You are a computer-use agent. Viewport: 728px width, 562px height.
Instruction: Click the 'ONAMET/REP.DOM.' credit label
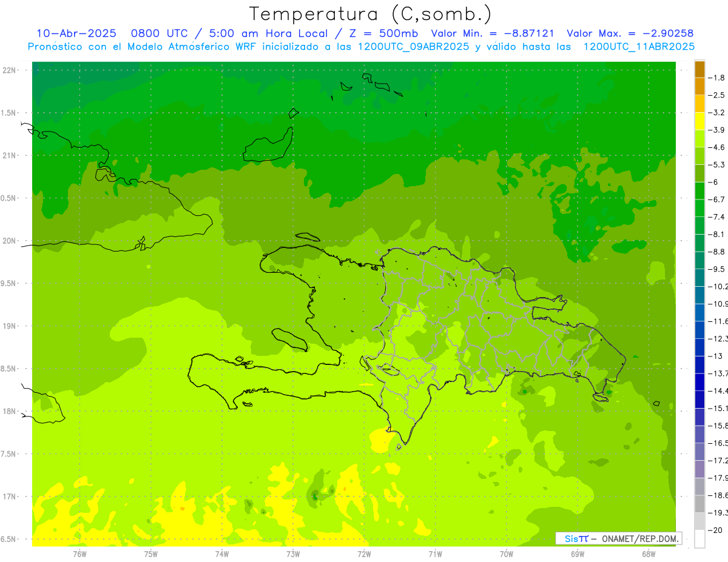pyautogui.click(x=640, y=538)
